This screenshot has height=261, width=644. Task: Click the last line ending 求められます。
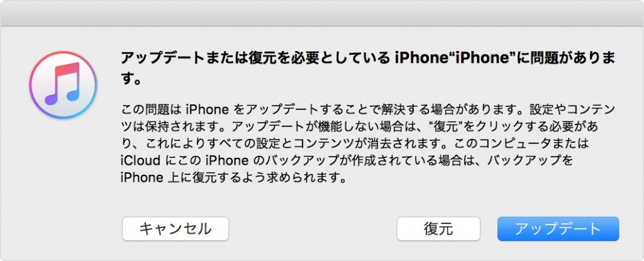tap(232, 178)
